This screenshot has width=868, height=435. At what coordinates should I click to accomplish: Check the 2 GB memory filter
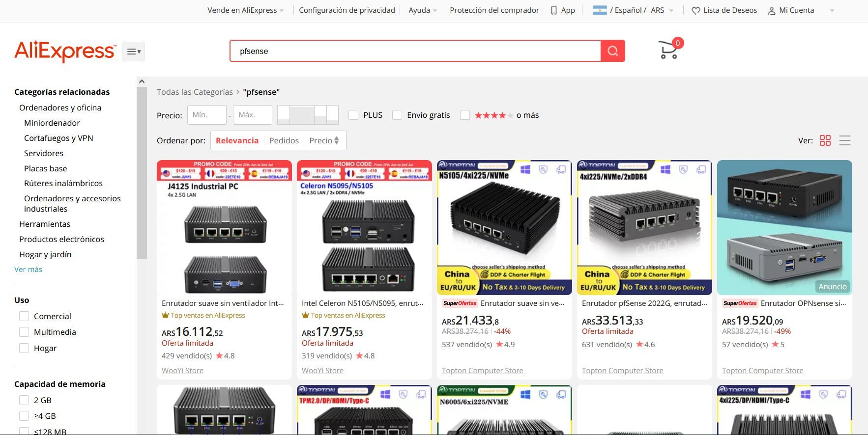(x=24, y=400)
